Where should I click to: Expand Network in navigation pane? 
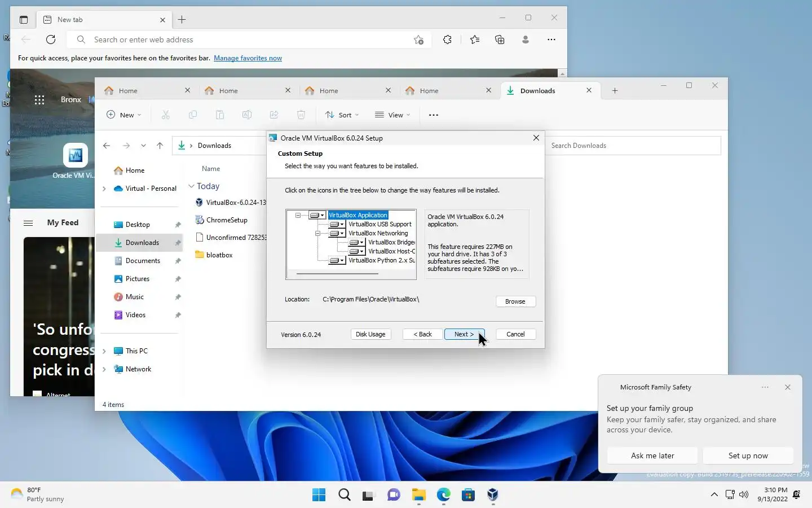pos(104,369)
